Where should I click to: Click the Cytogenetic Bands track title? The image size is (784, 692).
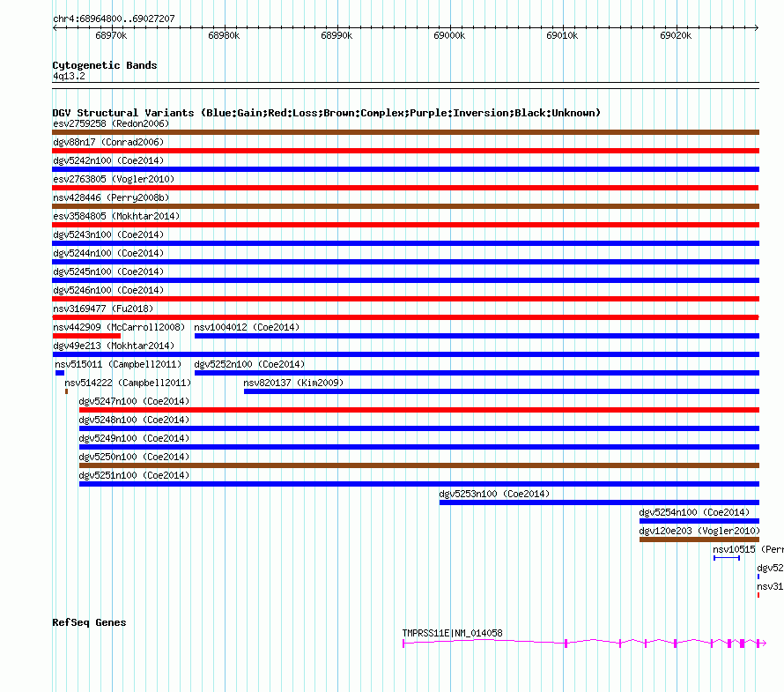coord(105,65)
